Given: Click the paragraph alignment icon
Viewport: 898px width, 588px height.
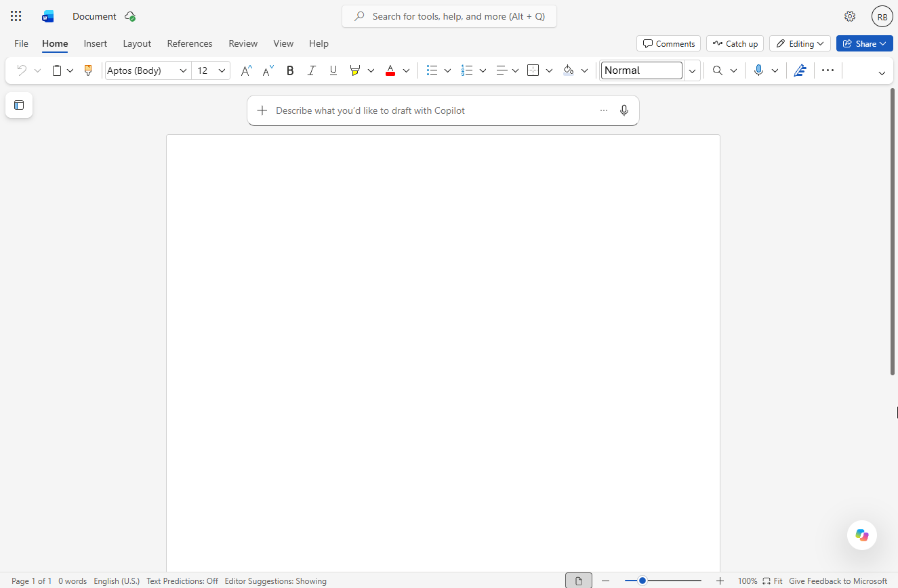Looking at the screenshot, I should tap(502, 70).
